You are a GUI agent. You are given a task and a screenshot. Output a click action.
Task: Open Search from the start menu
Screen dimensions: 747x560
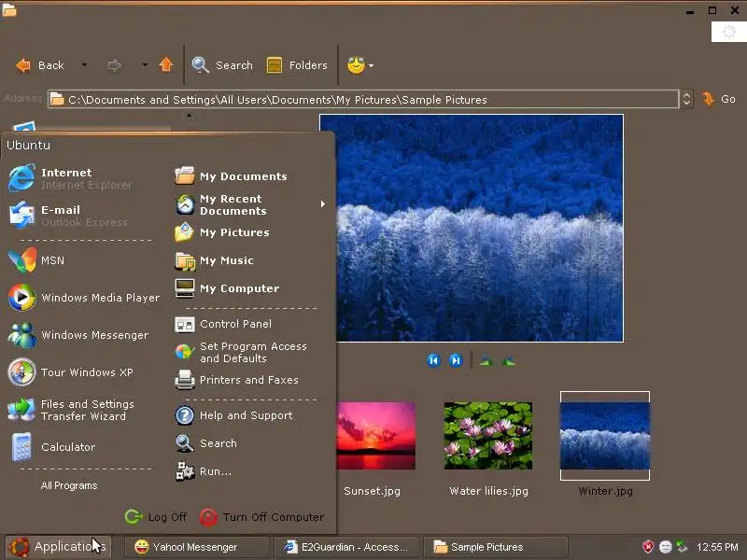(x=205, y=443)
